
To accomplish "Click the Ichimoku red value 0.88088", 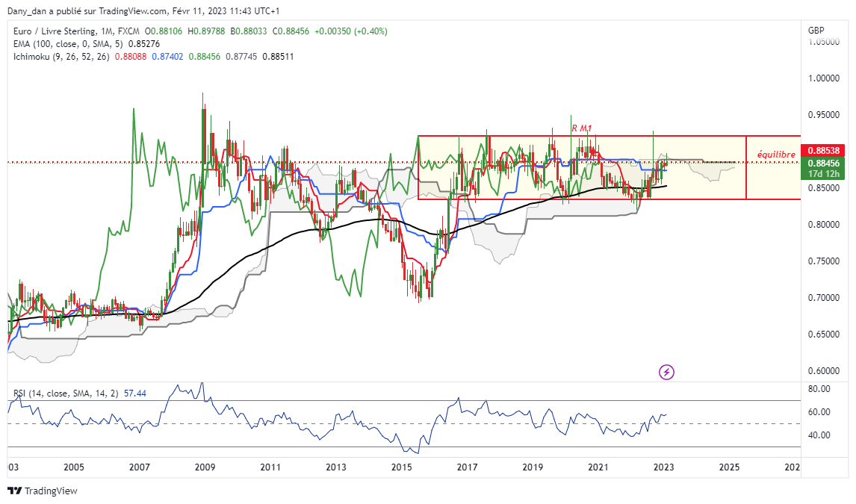I will coord(131,57).
